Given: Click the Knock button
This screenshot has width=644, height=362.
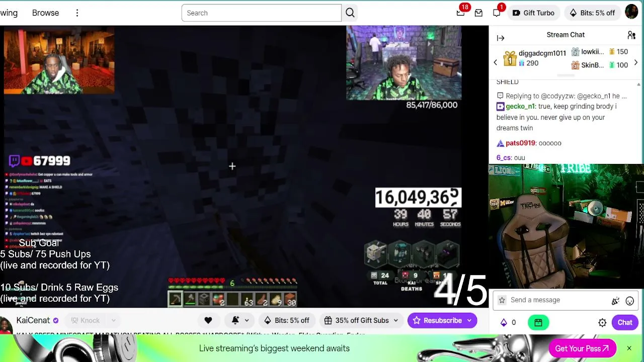Looking at the screenshot, I should pyautogui.click(x=86, y=321).
